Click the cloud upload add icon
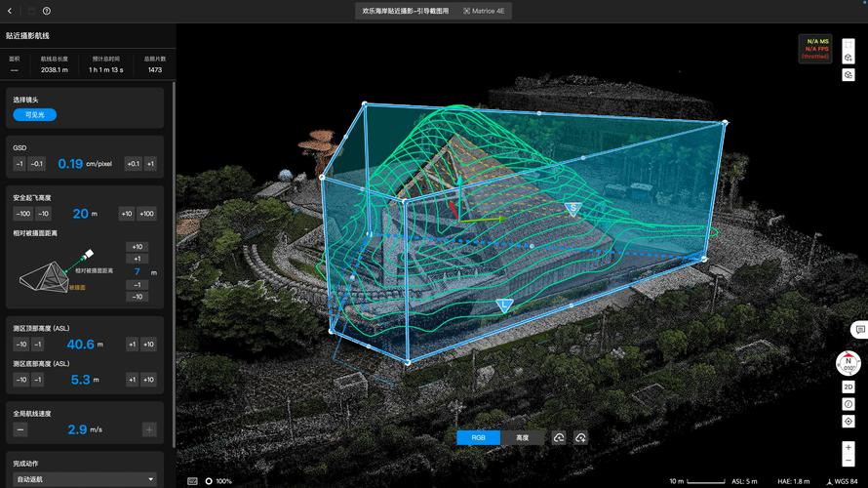This screenshot has width=868, height=488. [x=581, y=438]
